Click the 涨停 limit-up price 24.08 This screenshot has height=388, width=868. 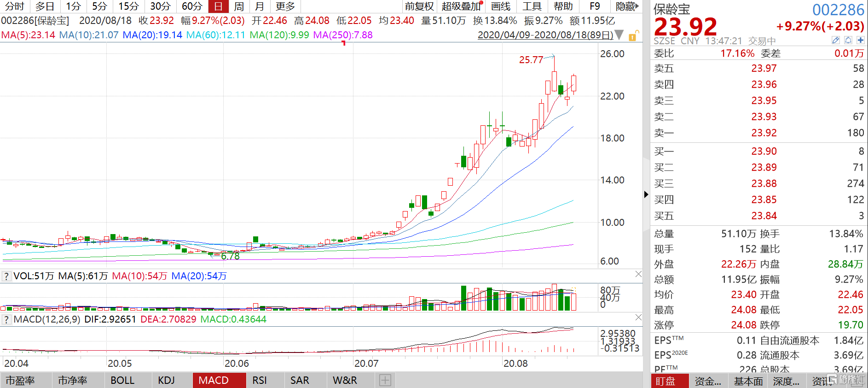tap(744, 325)
